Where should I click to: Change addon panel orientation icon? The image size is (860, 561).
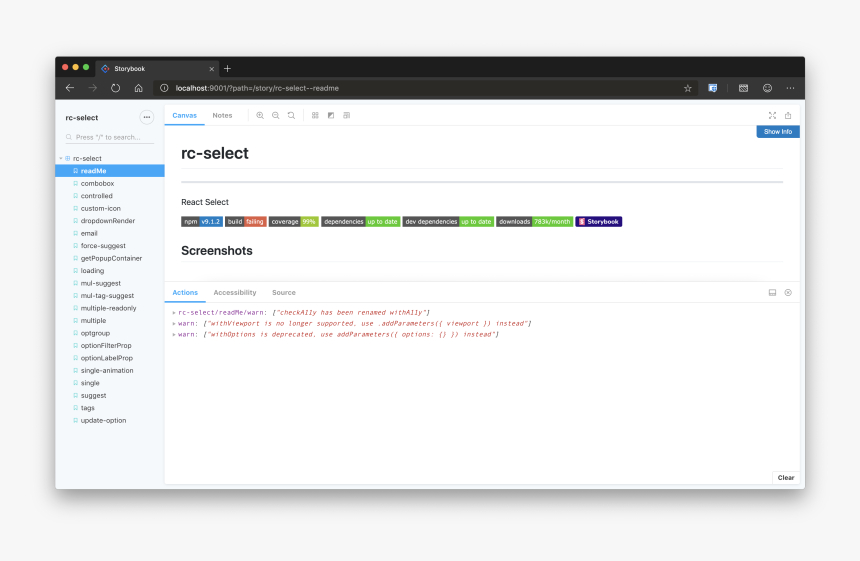(772, 293)
